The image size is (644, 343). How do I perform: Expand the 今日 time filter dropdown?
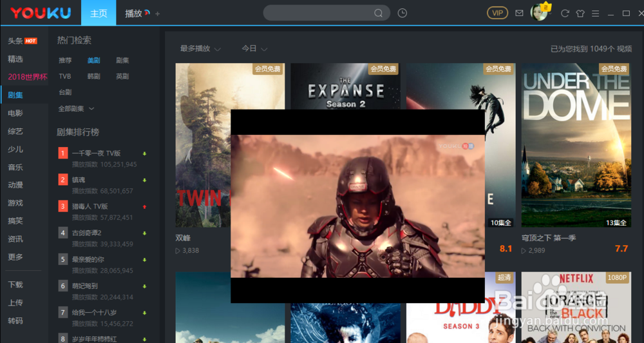click(254, 48)
